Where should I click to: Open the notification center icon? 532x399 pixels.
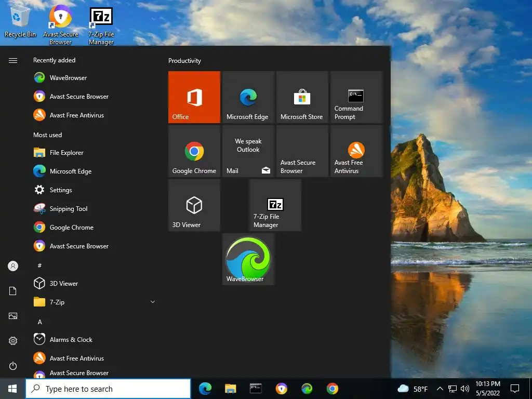tap(515, 389)
